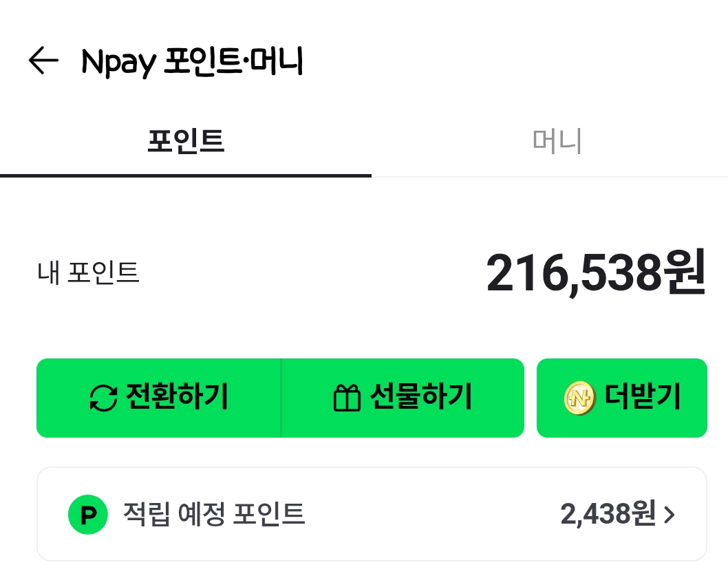The image size is (728, 578).
Task: Tap the 더받기 text label
Action: [x=642, y=397]
